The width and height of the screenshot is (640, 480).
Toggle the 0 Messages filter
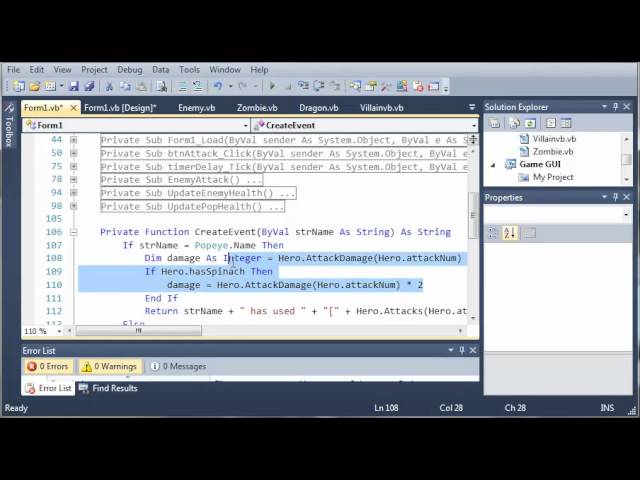[178, 367]
